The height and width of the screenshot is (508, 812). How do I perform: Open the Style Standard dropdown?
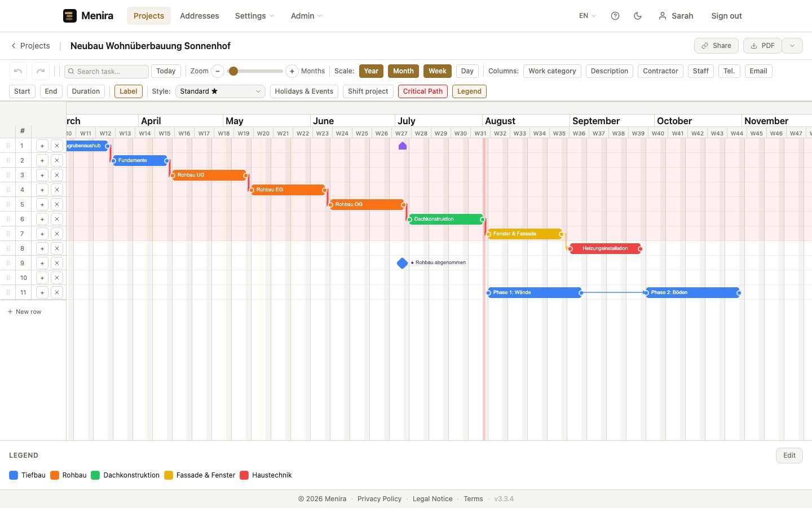220,91
